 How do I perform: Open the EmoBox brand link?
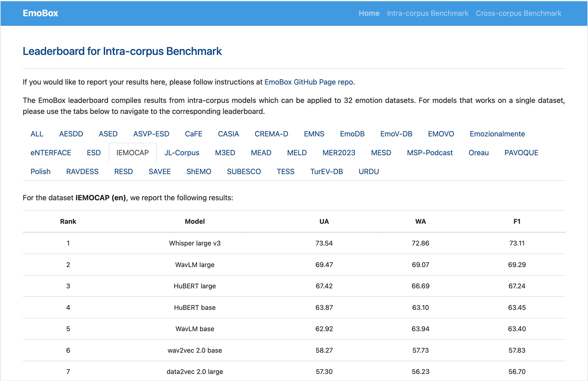[x=41, y=13]
